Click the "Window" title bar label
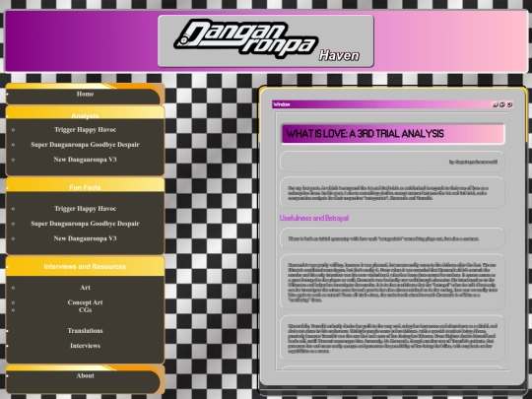This screenshot has height=399, width=532. point(282,104)
